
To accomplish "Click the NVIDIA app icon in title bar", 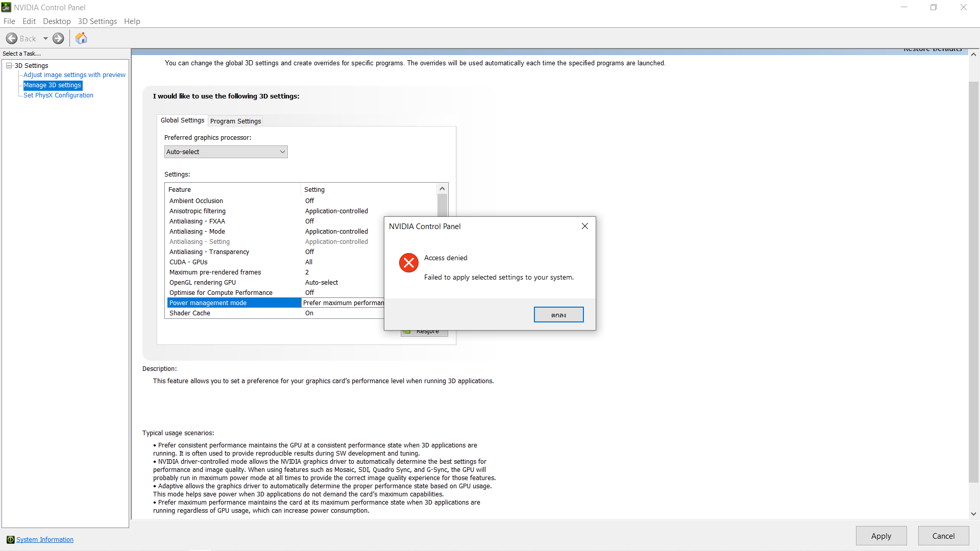I will 6,7.
